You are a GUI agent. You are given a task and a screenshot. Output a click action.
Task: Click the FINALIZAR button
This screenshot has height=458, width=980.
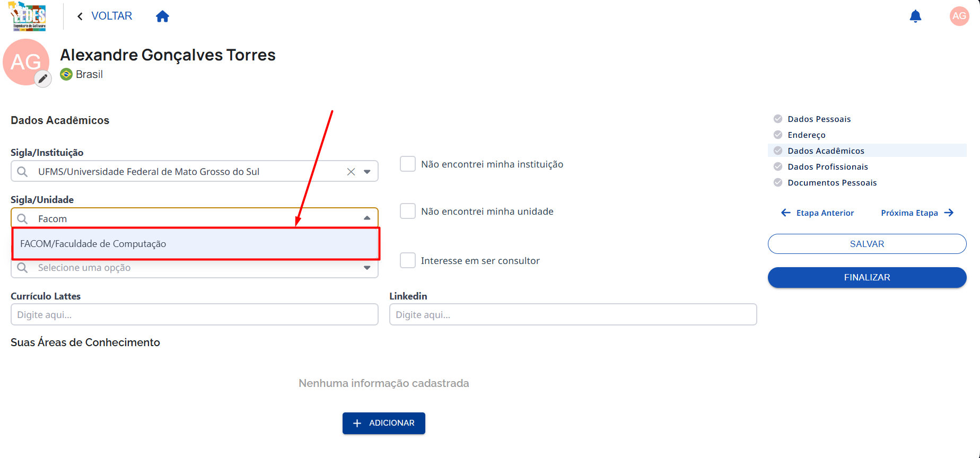click(x=867, y=277)
